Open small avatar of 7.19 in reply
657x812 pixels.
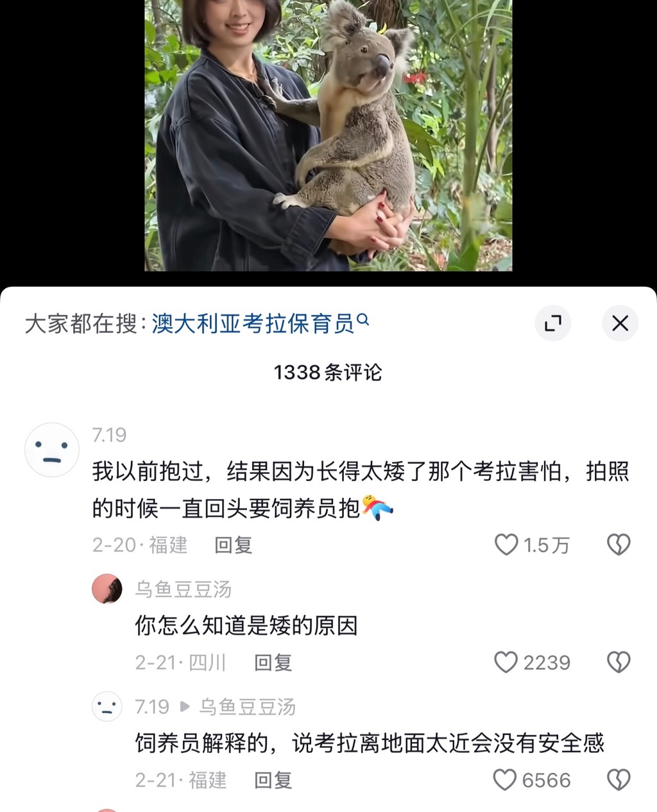(107, 706)
